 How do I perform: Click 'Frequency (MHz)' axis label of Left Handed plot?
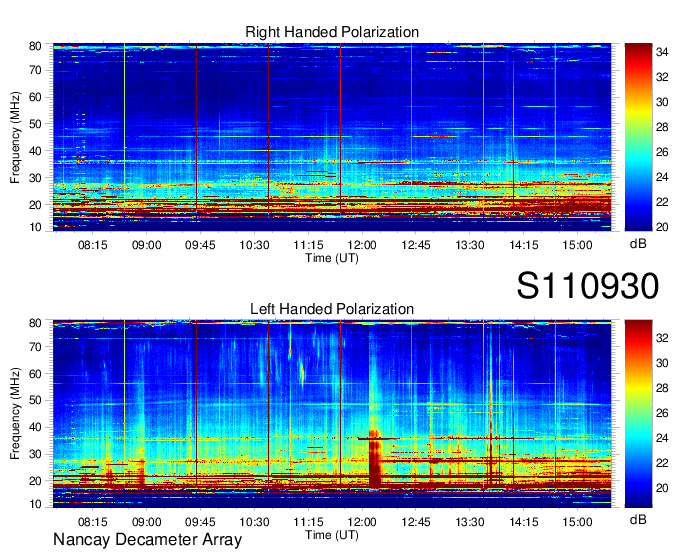click(x=15, y=414)
